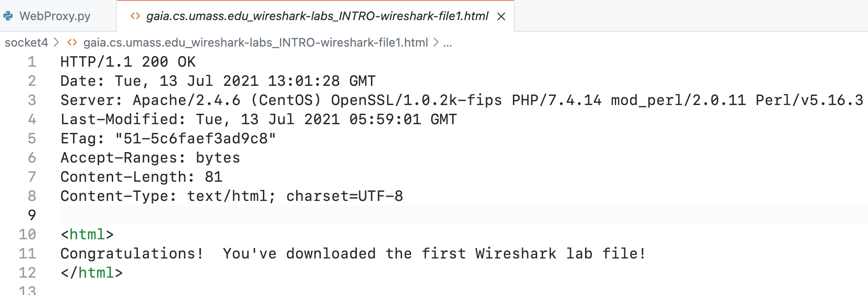Expand the breadcrumb ellipsis symbol list
The height and width of the screenshot is (295, 868).
448,42
